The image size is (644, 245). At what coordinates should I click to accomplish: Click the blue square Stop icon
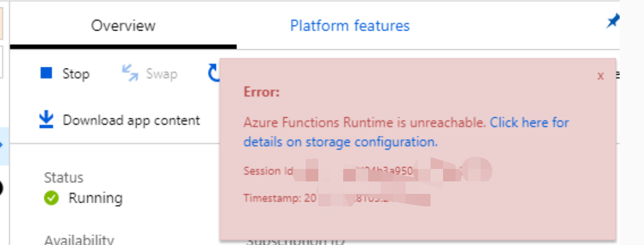click(x=46, y=73)
